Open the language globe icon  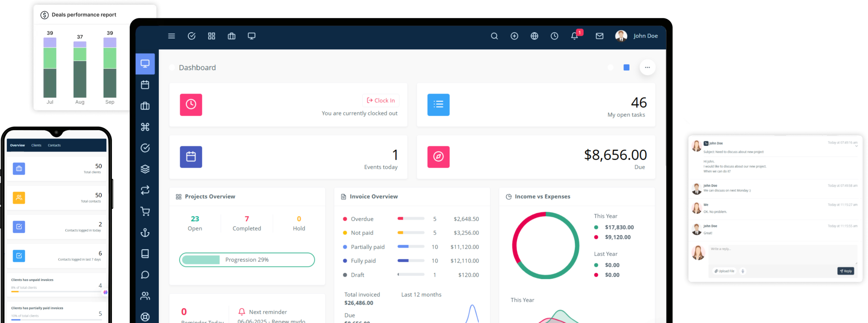(x=534, y=36)
